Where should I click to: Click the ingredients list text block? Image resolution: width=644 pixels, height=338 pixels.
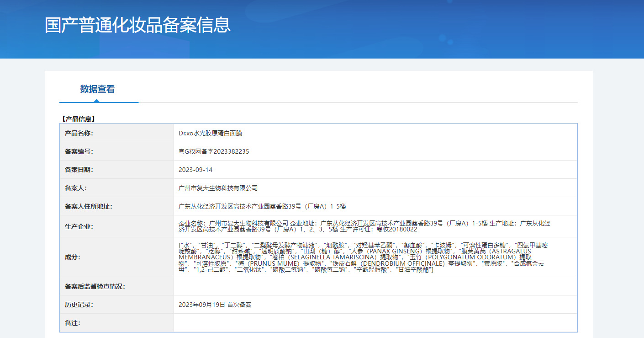[363, 258]
